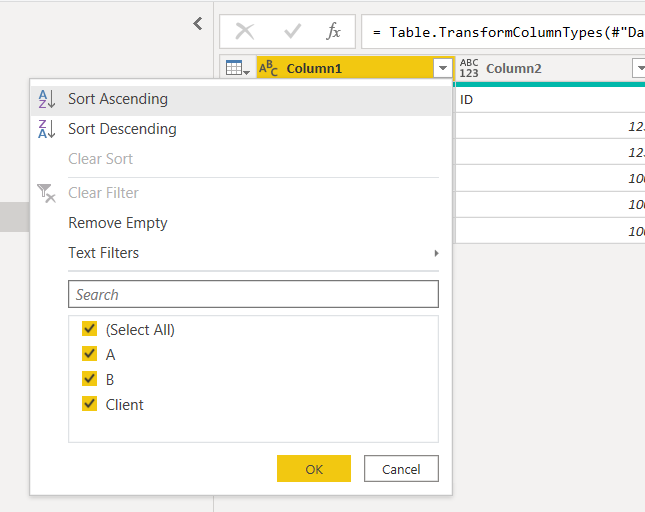
Task: Choose Sort Ascending
Action: click(241, 99)
